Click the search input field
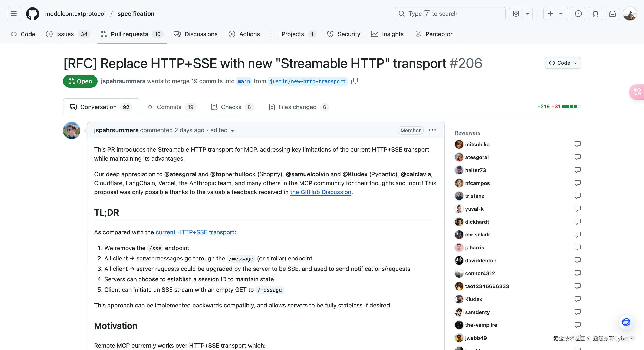Image resolution: width=644 pixels, height=350 pixels. 450,14
